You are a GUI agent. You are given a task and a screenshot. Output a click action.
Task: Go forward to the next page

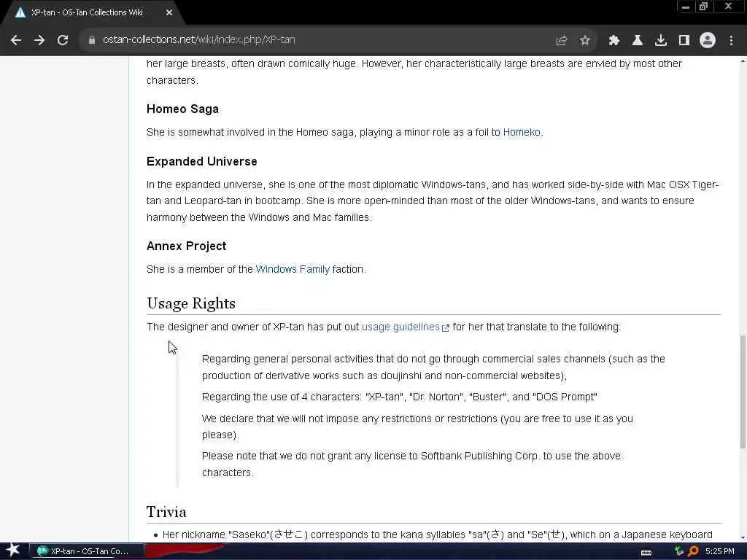(x=39, y=41)
